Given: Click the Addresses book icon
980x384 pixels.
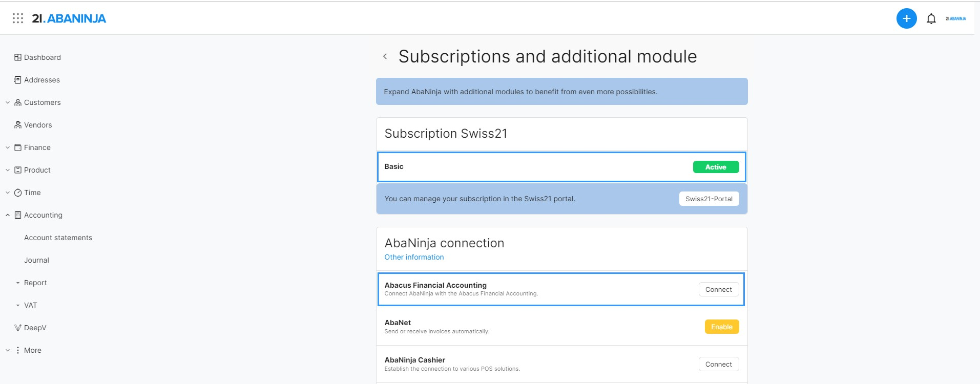Looking at the screenshot, I should point(18,80).
